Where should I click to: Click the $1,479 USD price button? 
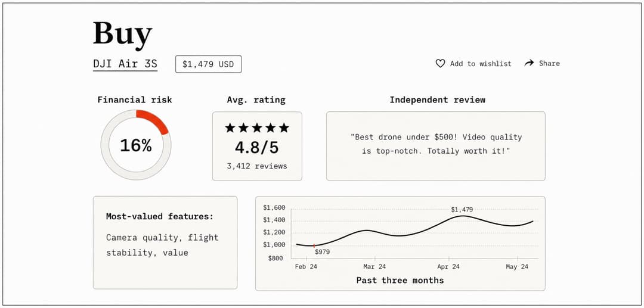click(x=208, y=64)
